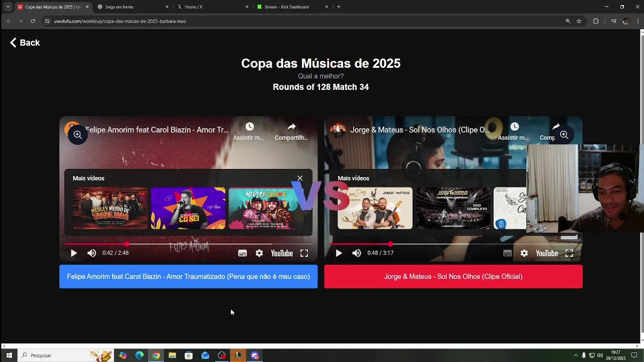The width and height of the screenshot is (644, 362).
Task: View site information icon in address bar
Action: [x=47, y=21]
